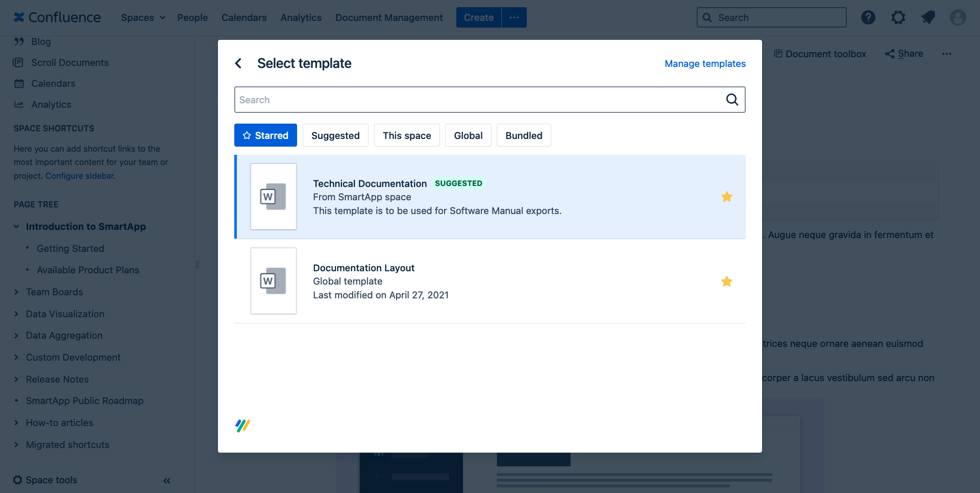The width and height of the screenshot is (980, 493).
Task: Click the Create button
Action: coord(478,17)
